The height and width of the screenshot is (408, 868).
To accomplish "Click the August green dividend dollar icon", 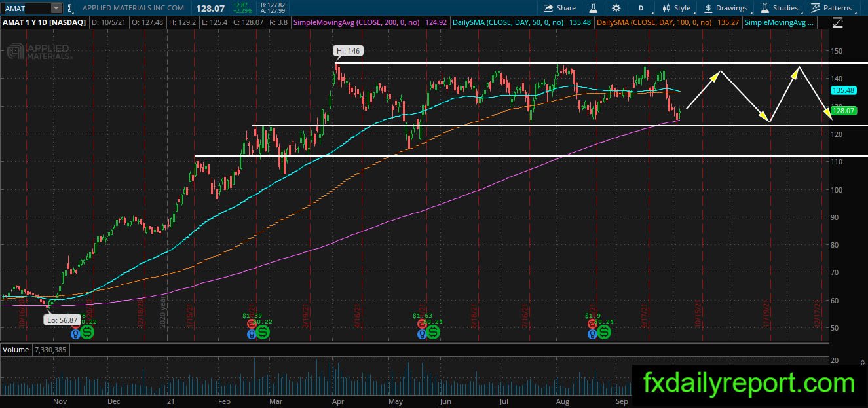I will [604, 332].
